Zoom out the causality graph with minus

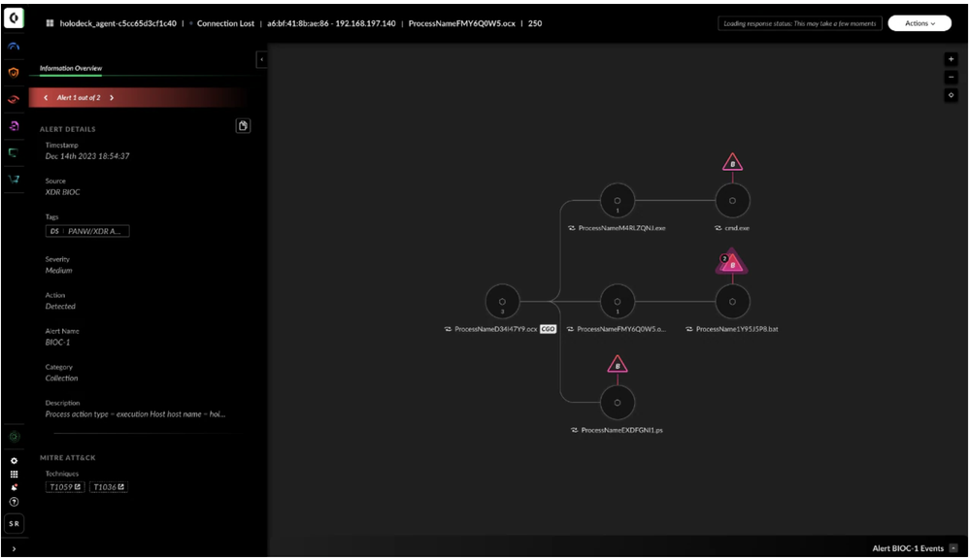[x=951, y=78]
